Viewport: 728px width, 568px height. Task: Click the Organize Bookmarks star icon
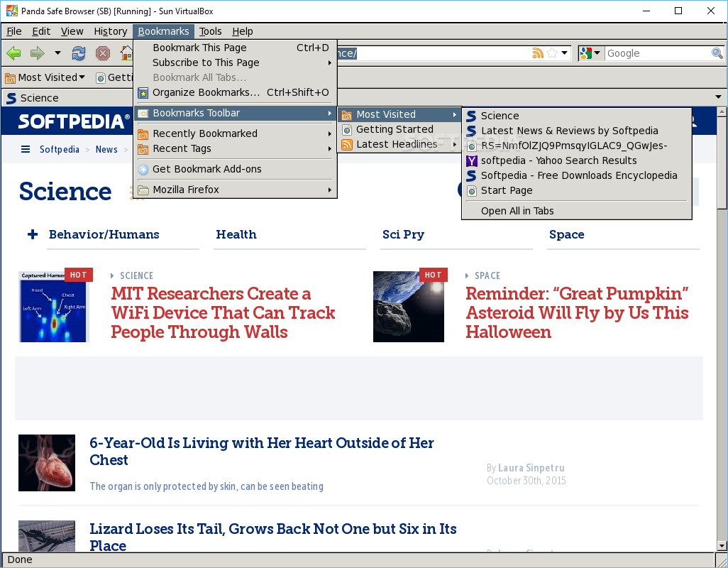pyautogui.click(x=143, y=93)
